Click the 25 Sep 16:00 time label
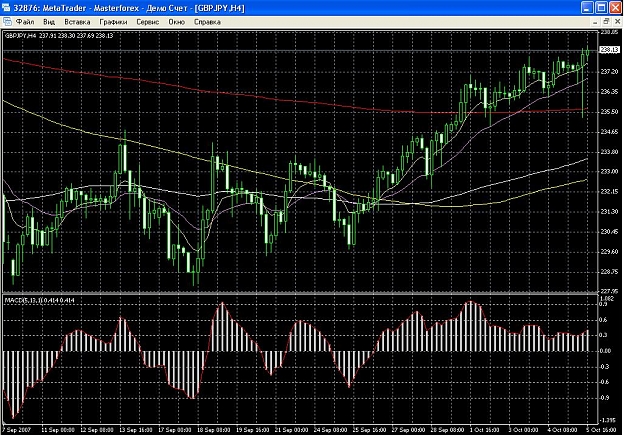The height and width of the screenshot is (435, 625). point(369,430)
